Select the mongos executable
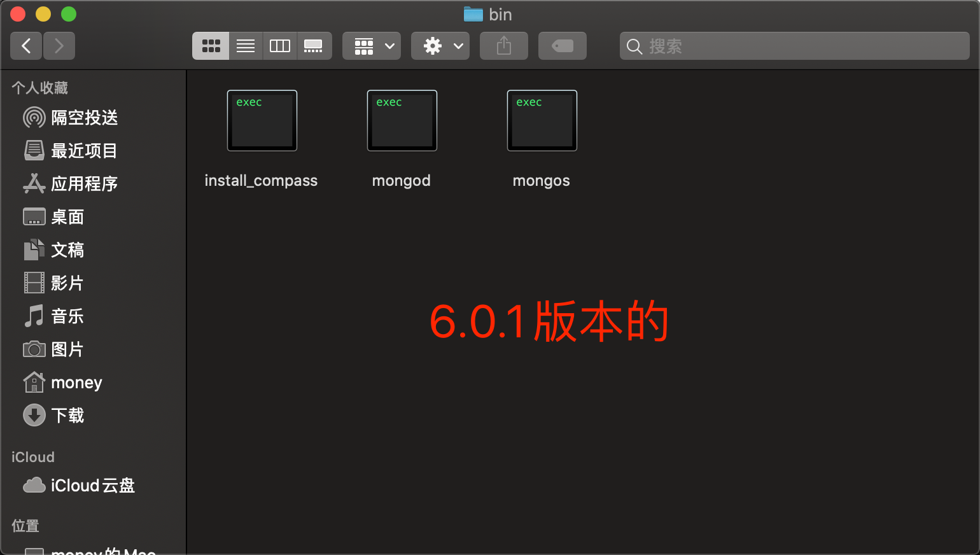 click(542, 120)
